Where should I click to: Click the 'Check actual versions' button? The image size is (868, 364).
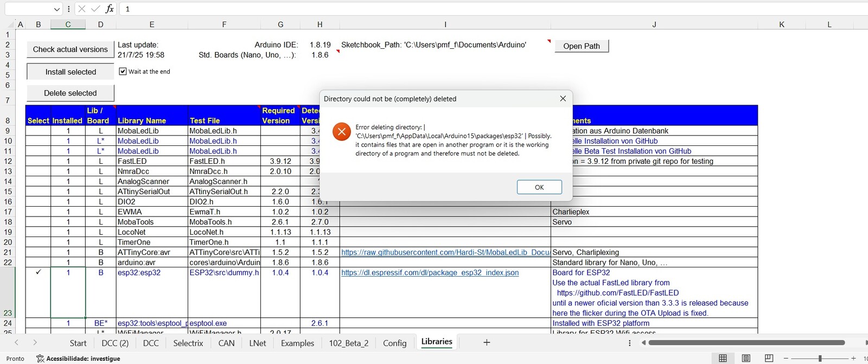click(70, 49)
